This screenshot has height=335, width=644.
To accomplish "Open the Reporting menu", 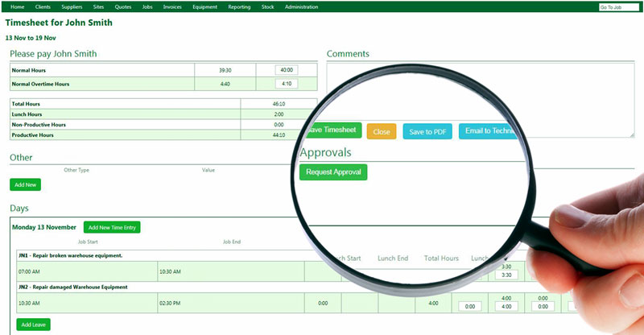I will point(239,6).
